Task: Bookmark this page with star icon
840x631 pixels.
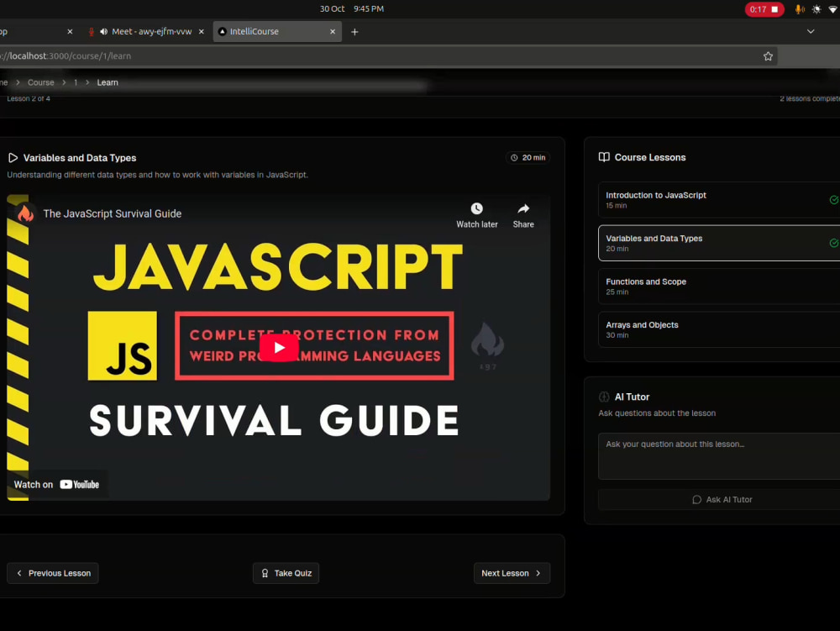Action: click(x=768, y=56)
